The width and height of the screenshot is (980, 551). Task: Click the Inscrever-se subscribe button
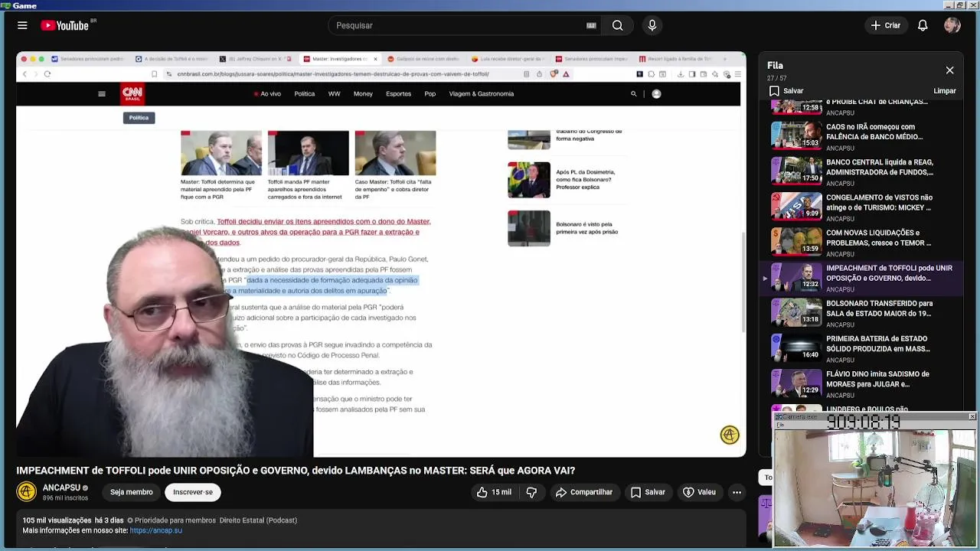coord(193,492)
